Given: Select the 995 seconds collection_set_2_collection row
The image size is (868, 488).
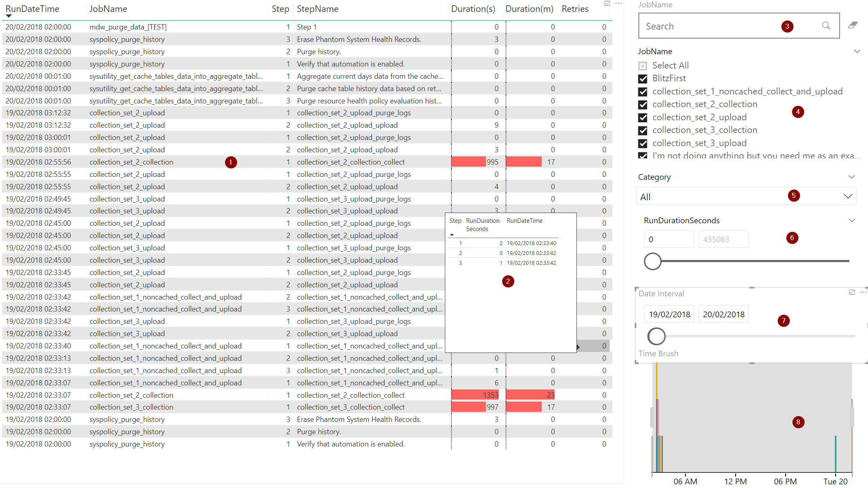Looking at the screenshot, I should point(131,162).
